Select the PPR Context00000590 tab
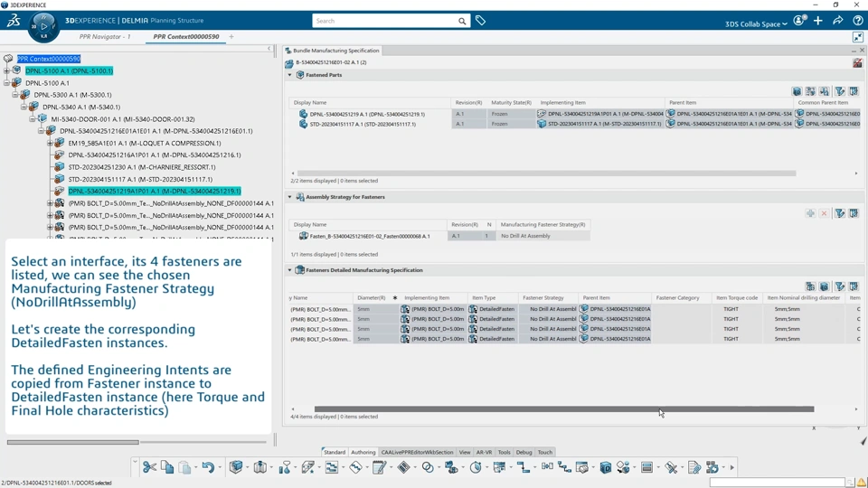The height and width of the screenshot is (488, 868). coord(186,36)
